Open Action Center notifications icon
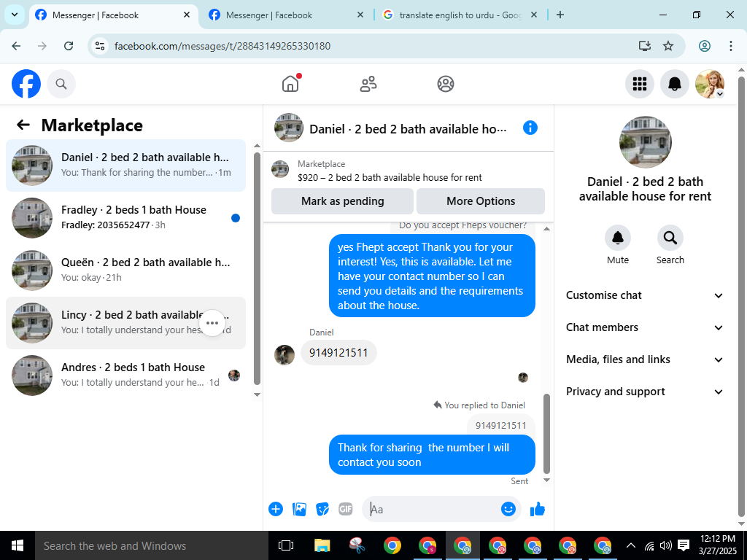The height and width of the screenshot is (560, 747). (x=684, y=545)
